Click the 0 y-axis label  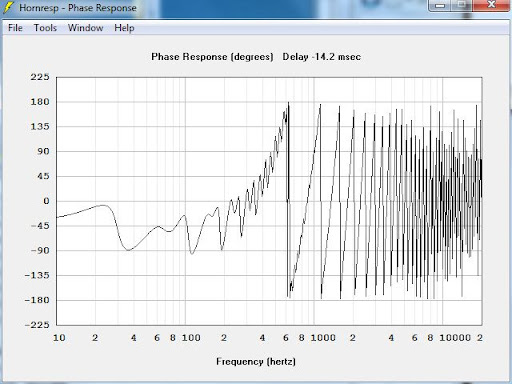(x=46, y=201)
